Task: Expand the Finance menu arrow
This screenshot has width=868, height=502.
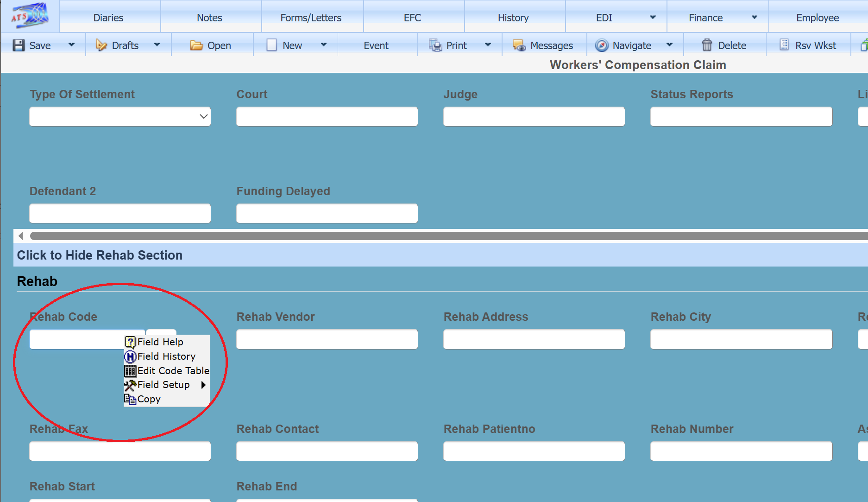Action: [x=754, y=18]
